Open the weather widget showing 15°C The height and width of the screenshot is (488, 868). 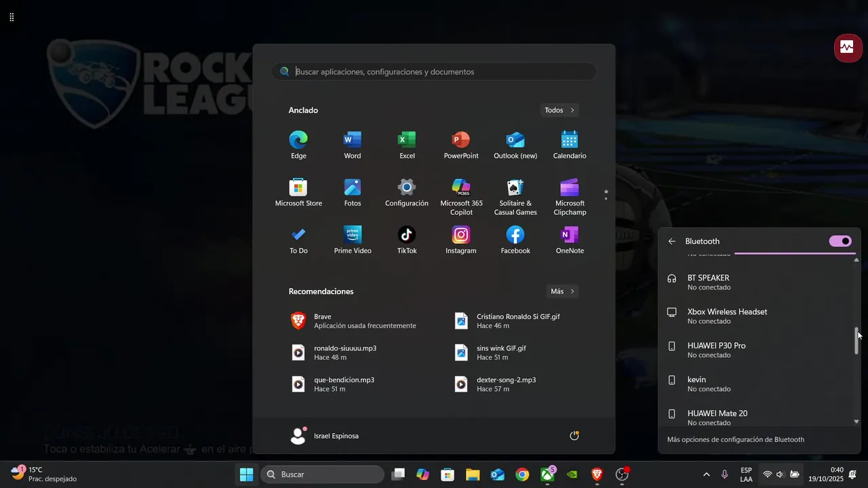point(44,474)
